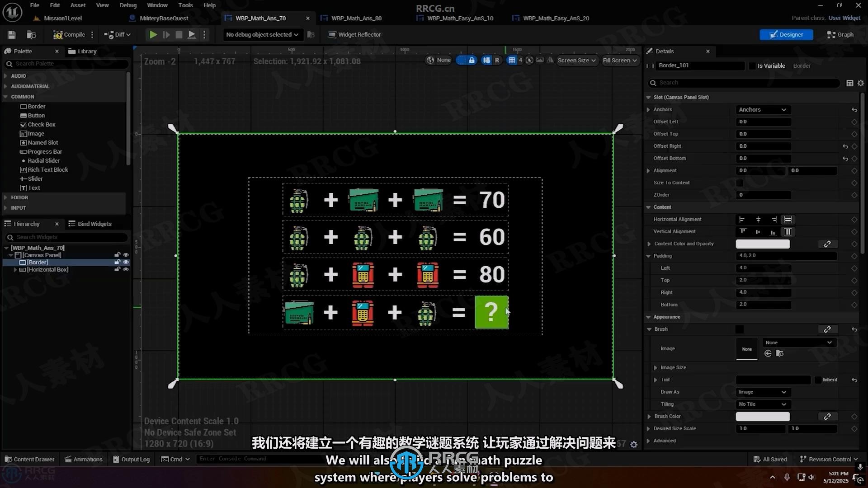Check the Is Variable checkbox
This screenshot has width=868, height=488.
(752, 66)
